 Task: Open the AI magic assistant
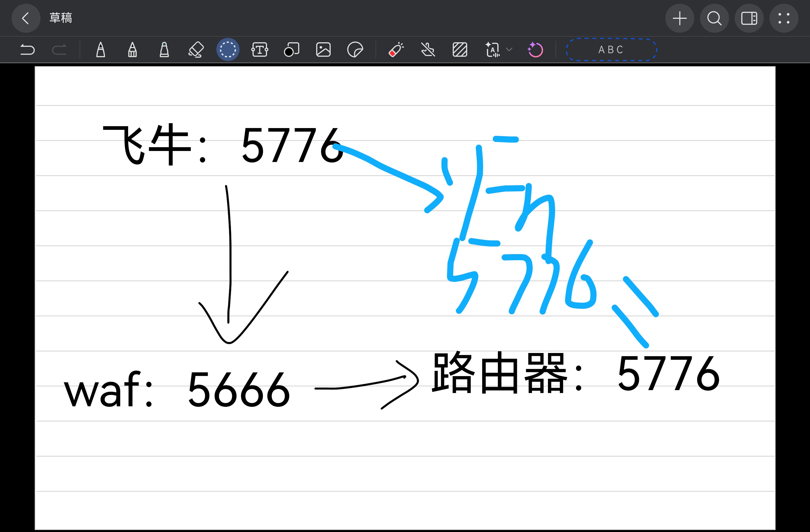coord(535,49)
